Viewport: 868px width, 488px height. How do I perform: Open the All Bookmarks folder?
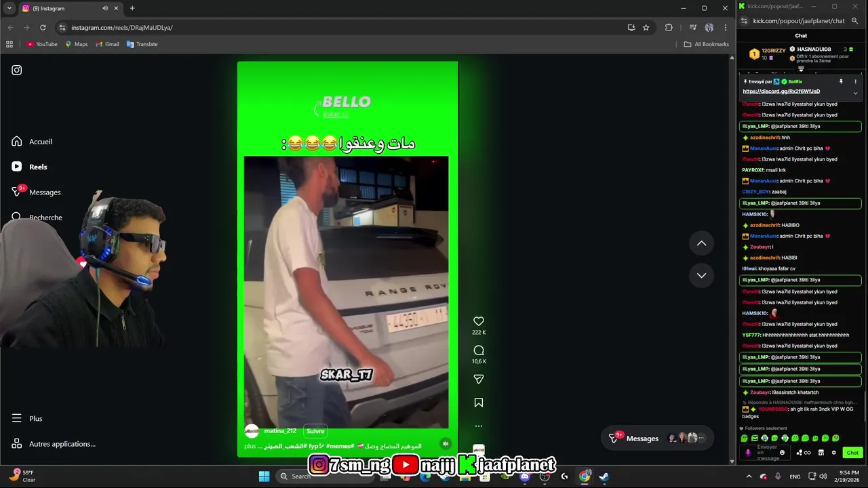(706, 44)
